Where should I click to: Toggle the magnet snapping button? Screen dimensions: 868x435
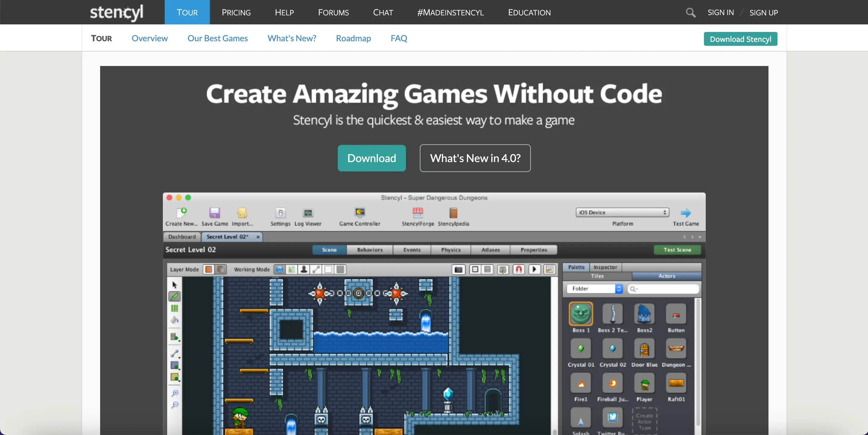[518, 269]
